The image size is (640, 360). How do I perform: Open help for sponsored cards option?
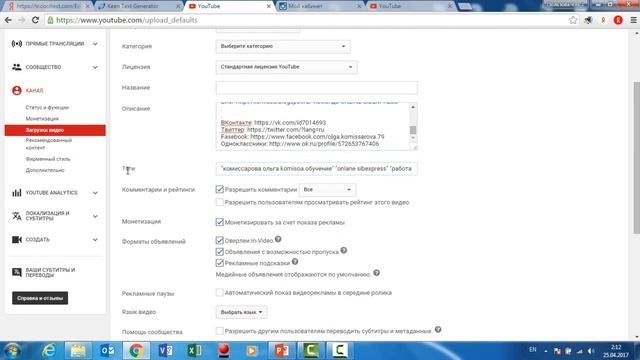(295, 262)
